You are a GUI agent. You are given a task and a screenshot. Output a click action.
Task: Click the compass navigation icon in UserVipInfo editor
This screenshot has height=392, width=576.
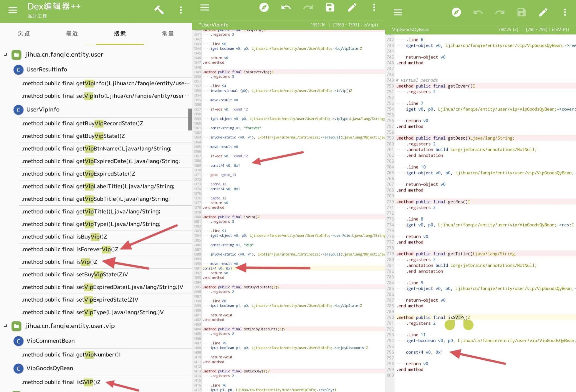(x=264, y=7)
